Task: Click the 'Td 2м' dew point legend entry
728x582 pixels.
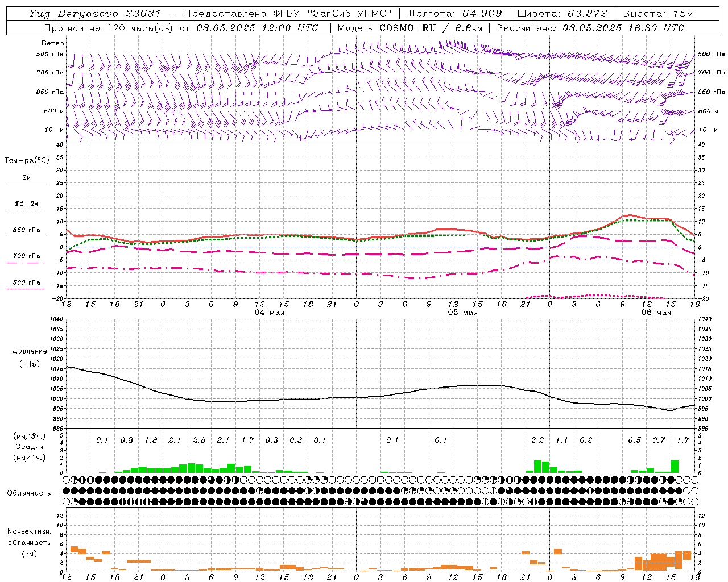Action: click(26, 203)
